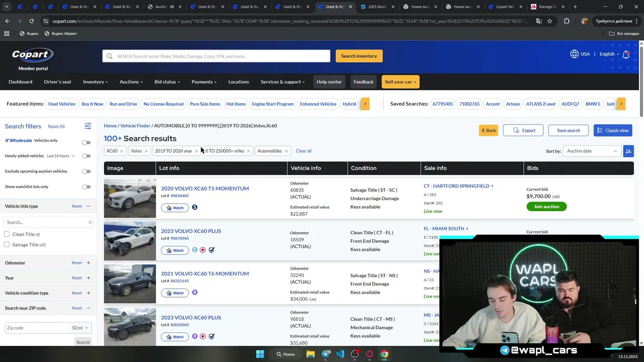Toggle Wholesale Vehicles only switch
Screen dimensions: 644x362
tap(87, 142)
